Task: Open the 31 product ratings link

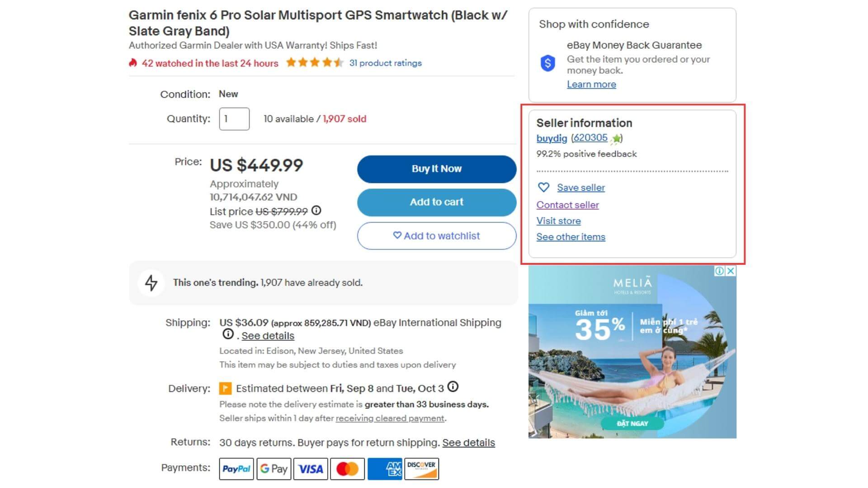Action: coord(385,63)
